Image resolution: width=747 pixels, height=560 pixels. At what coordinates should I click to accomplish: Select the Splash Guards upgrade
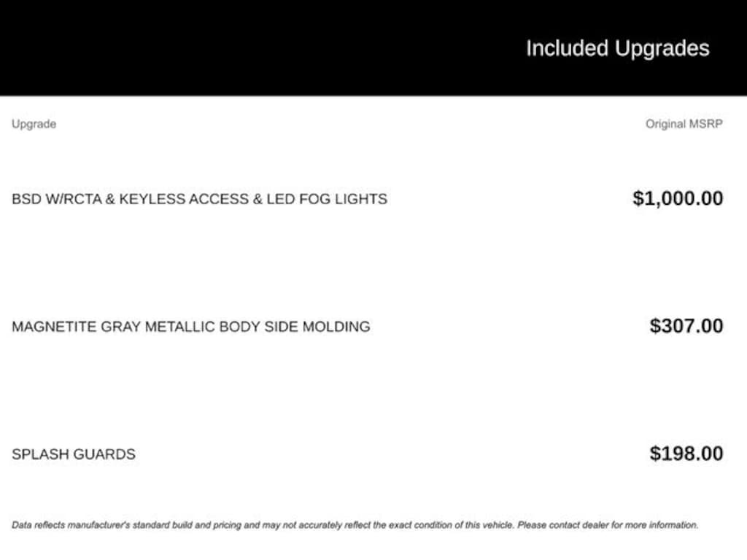(74, 454)
